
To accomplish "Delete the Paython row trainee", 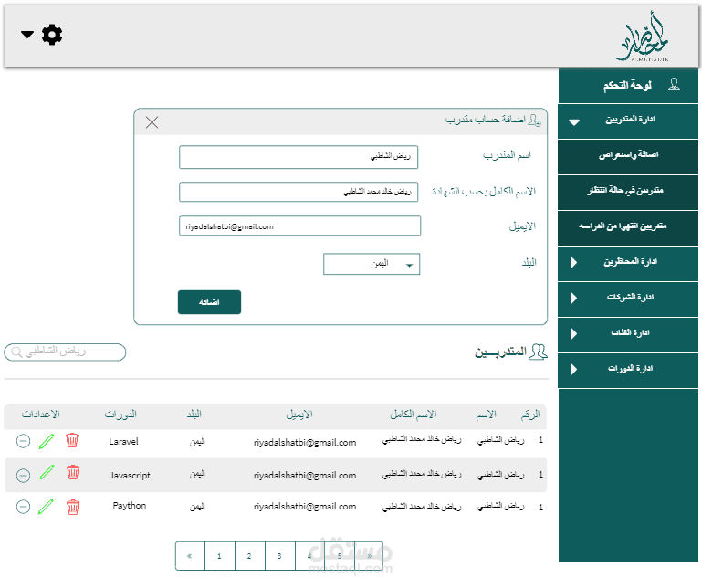I will click(73, 508).
